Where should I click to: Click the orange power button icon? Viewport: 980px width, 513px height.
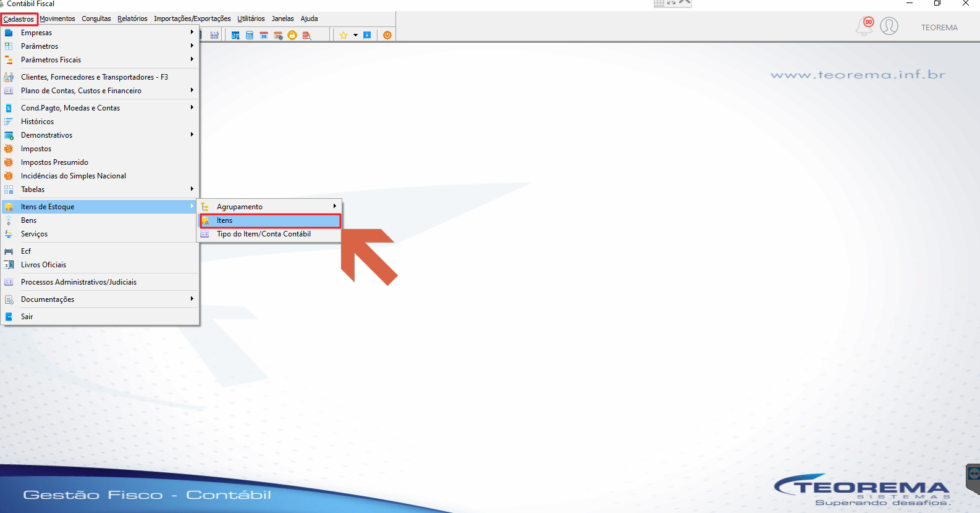pos(387,35)
